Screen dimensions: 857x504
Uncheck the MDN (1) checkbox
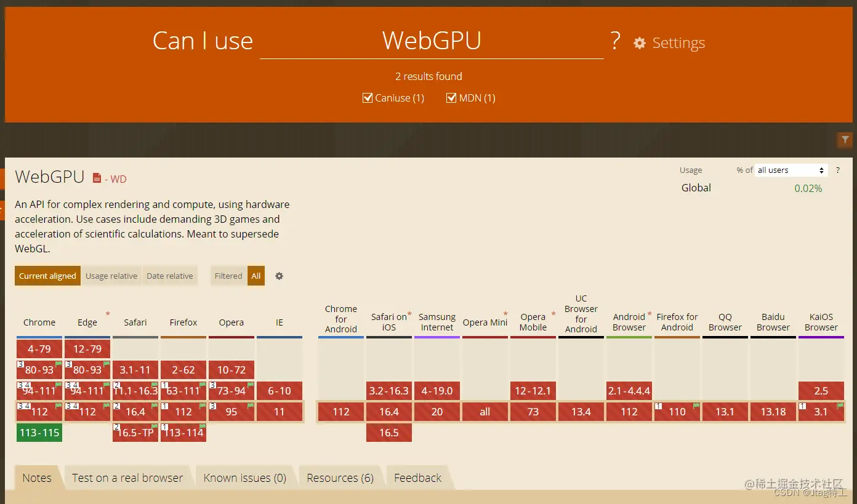pyautogui.click(x=451, y=97)
